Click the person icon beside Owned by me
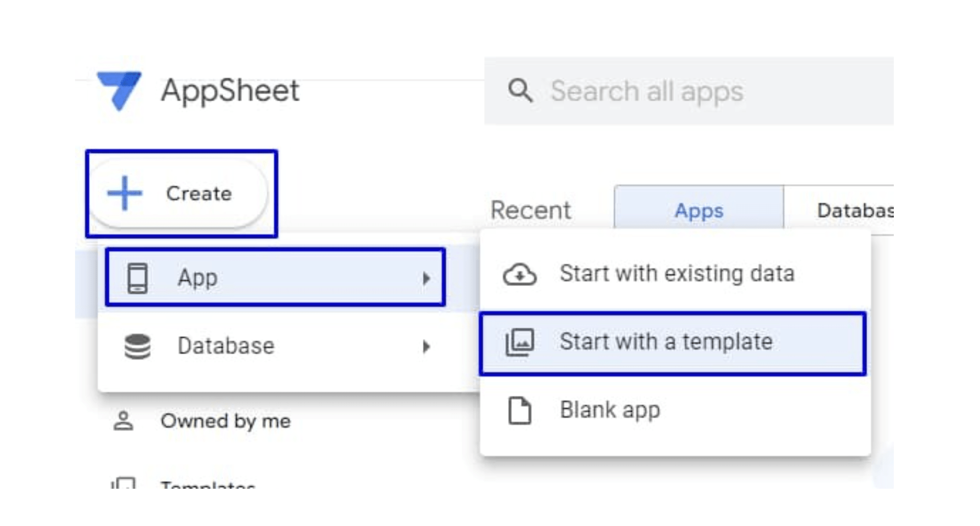 coord(123,421)
